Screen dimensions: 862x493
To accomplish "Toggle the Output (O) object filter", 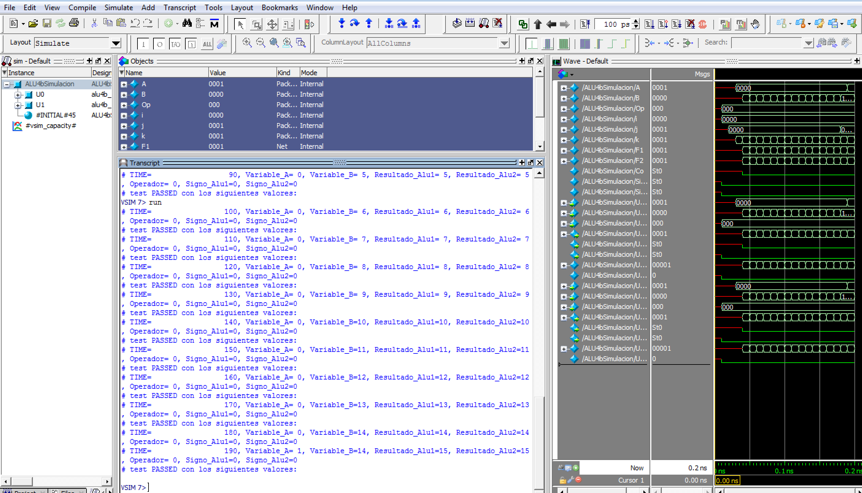I will 159,44.
